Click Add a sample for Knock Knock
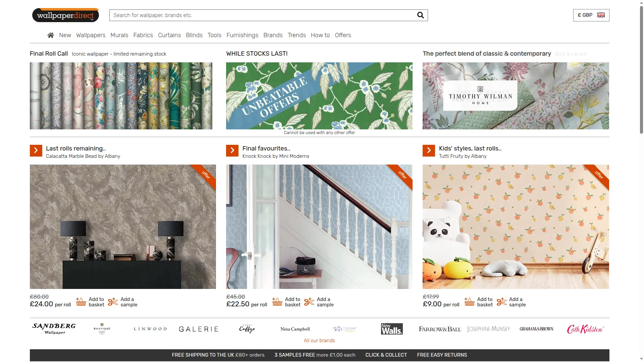644x362 pixels. click(x=325, y=302)
